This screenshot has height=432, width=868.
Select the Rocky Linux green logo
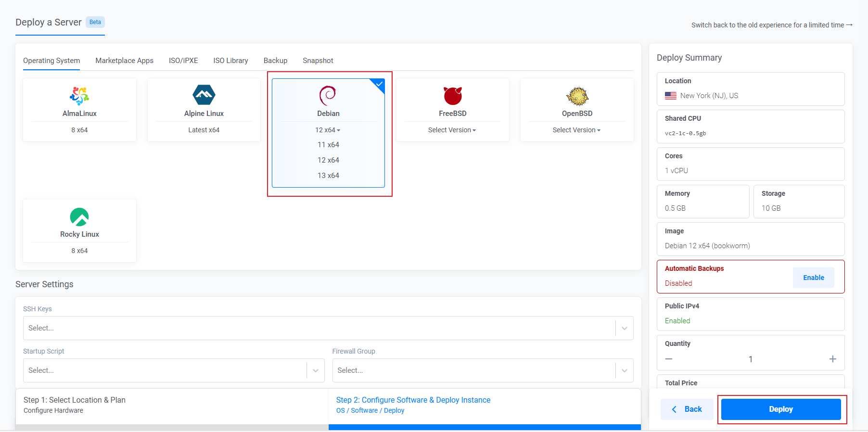coord(79,216)
